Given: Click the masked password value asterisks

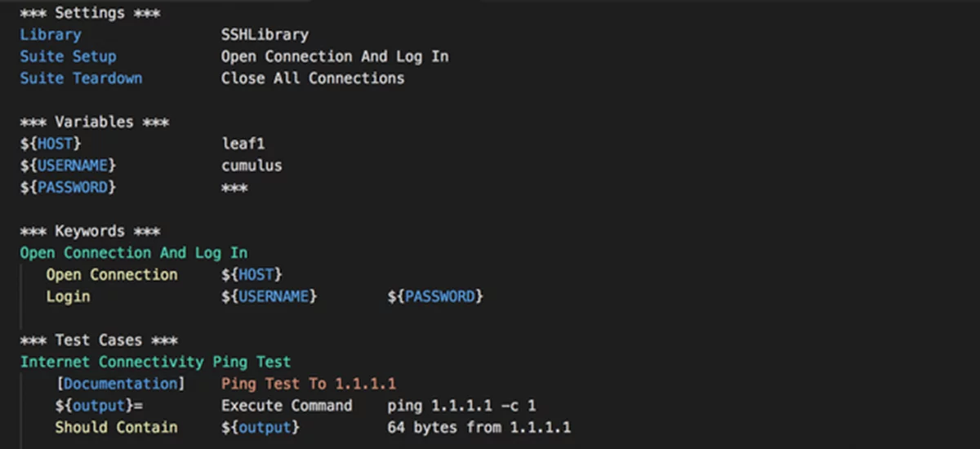Looking at the screenshot, I should click(234, 189).
